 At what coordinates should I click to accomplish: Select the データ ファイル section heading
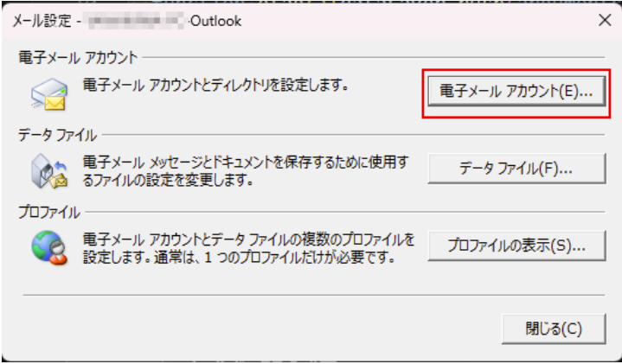(57, 135)
